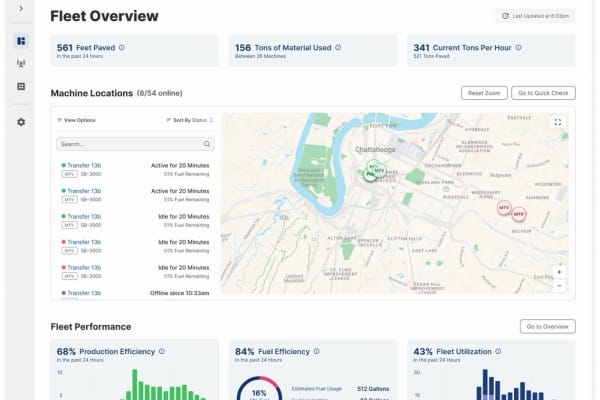600x400 pixels.
Task: Click info icon next to Production Efficiency
Action: coord(162,351)
